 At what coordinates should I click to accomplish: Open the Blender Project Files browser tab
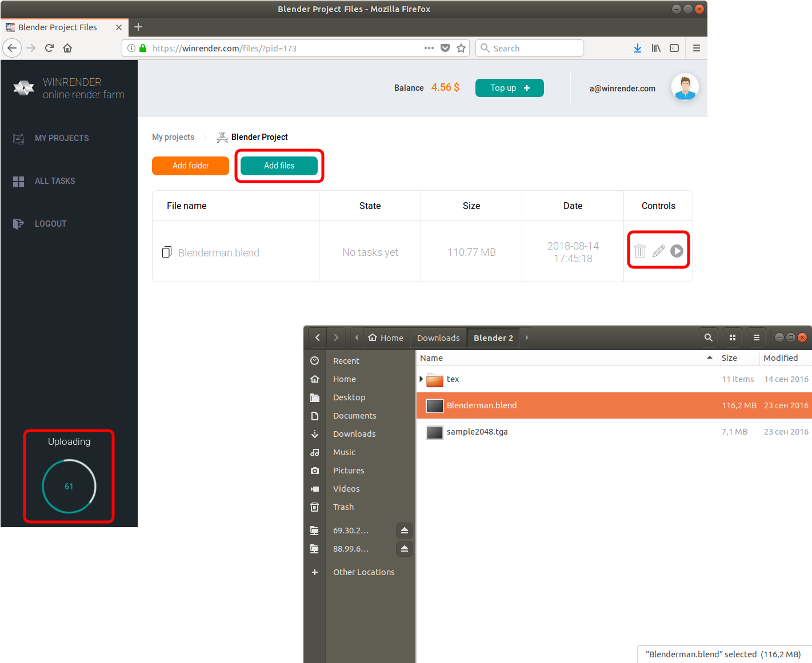[x=64, y=27]
